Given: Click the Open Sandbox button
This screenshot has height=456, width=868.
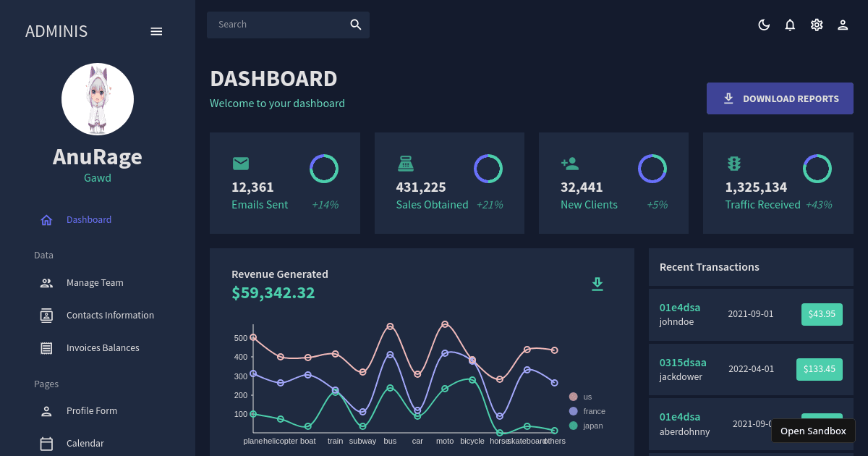Looking at the screenshot, I should [813, 431].
